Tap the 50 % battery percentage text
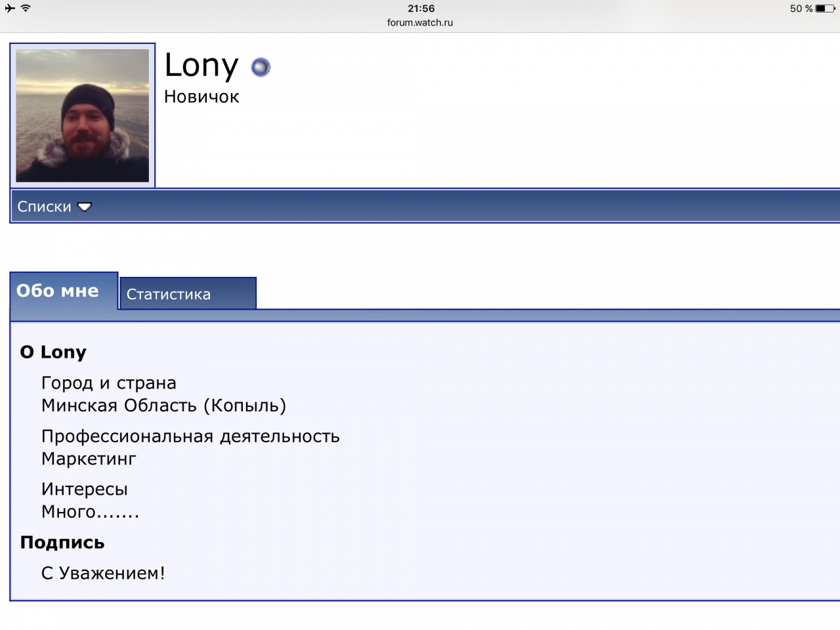The image size is (840, 630). 801,9
